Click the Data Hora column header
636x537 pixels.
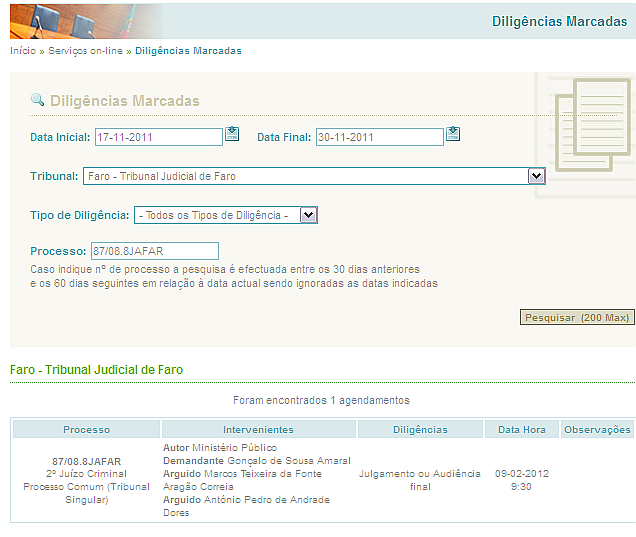[522, 429]
